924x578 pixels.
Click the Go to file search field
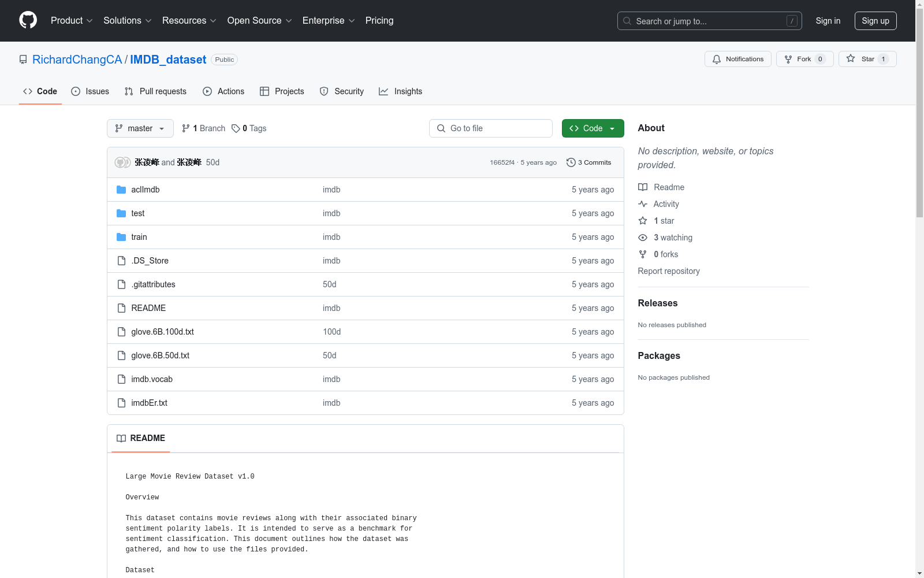point(491,128)
